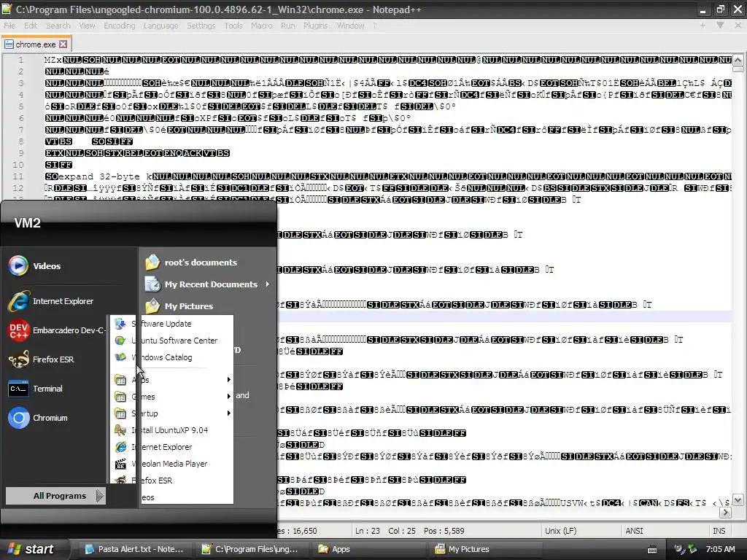
Task: Open the Plugins menu
Action: tap(315, 26)
